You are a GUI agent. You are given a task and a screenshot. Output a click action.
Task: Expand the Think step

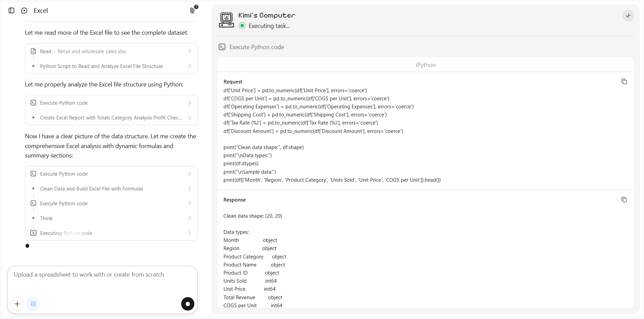click(x=111, y=218)
